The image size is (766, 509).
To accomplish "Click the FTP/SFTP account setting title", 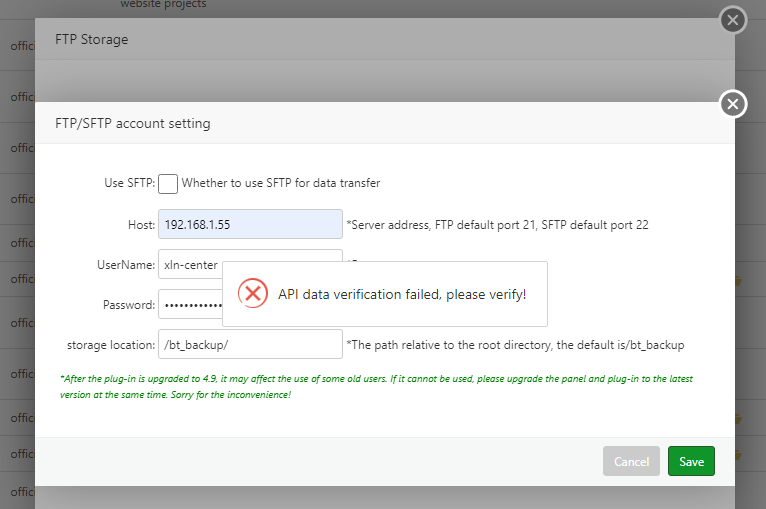I will click(x=132, y=124).
